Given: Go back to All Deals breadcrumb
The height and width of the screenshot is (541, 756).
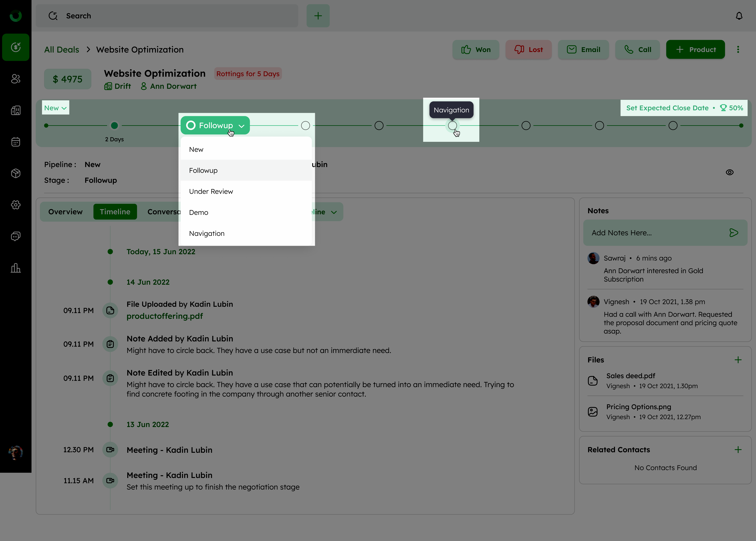Looking at the screenshot, I should pyautogui.click(x=62, y=50).
